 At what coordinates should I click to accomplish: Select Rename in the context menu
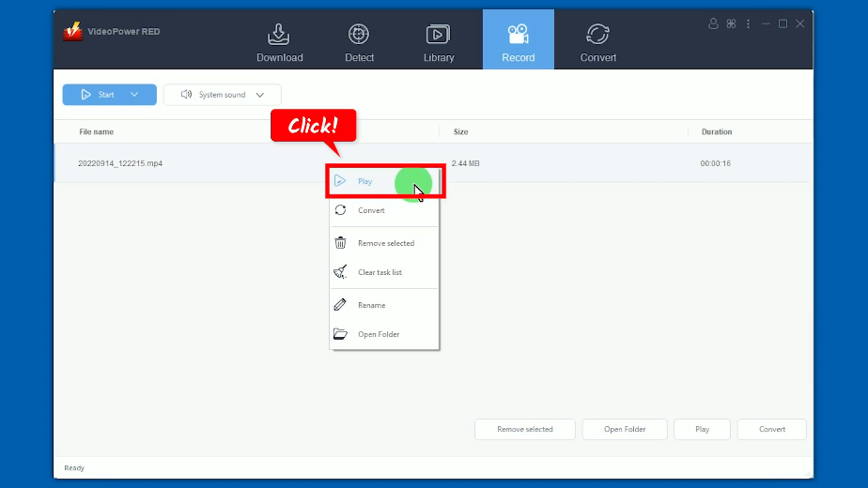pyautogui.click(x=371, y=305)
